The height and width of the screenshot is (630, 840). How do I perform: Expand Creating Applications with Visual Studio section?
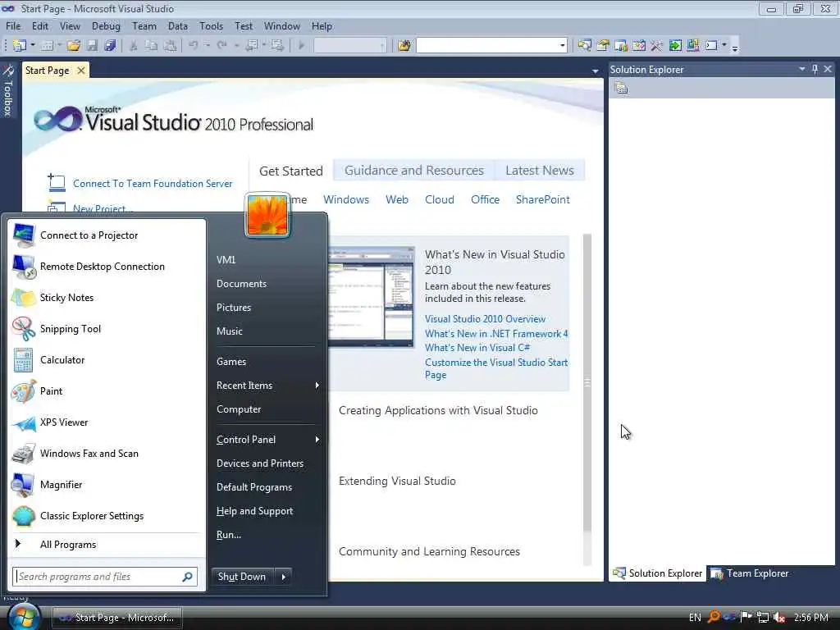(438, 411)
